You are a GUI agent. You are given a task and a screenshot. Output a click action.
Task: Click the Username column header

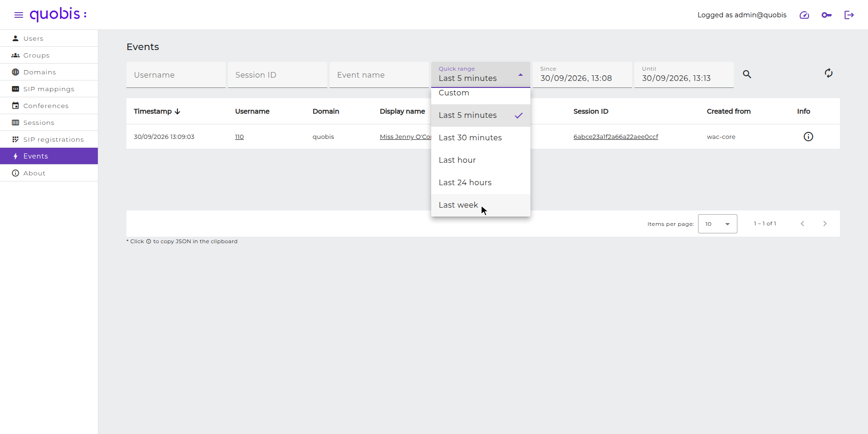pos(252,111)
